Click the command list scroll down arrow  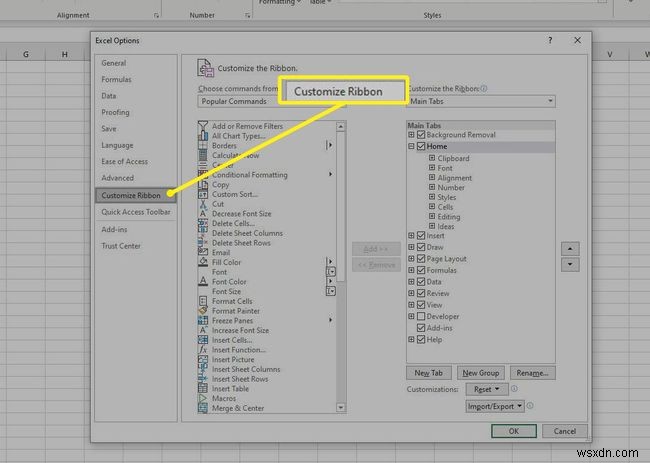point(341,408)
